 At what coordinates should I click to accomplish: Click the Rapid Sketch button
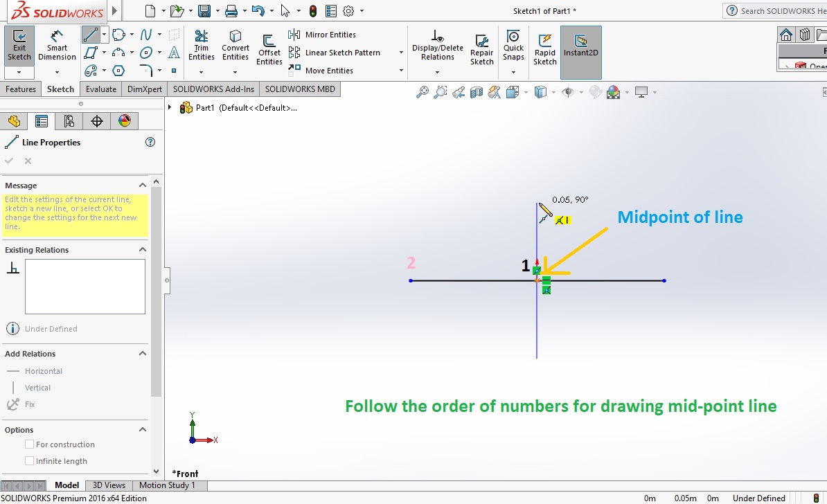[x=544, y=47]
